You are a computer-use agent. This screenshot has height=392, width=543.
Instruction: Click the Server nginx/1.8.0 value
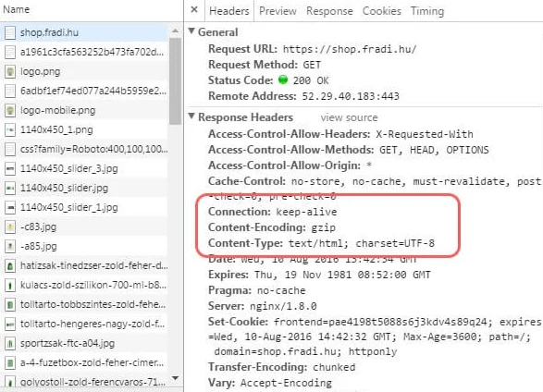283,306
